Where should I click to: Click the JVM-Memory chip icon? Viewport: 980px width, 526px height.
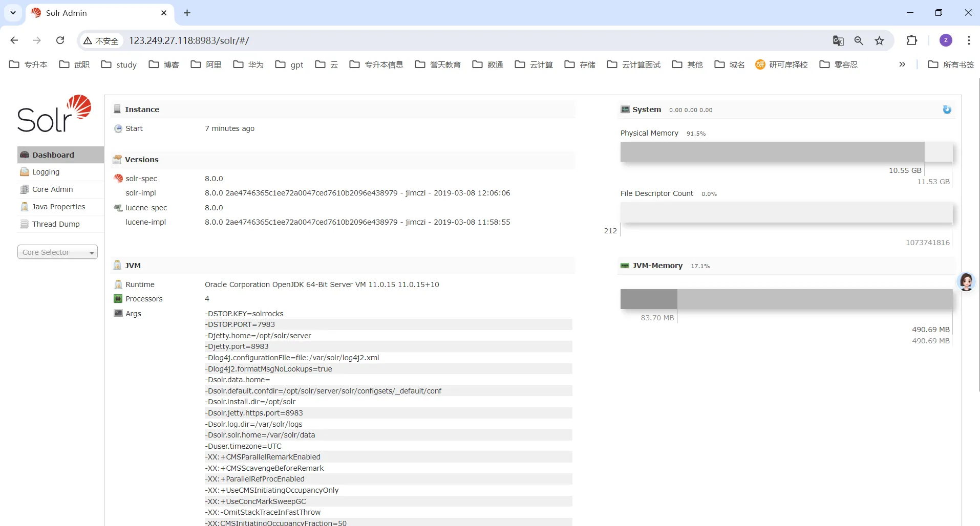pos(625,266)
